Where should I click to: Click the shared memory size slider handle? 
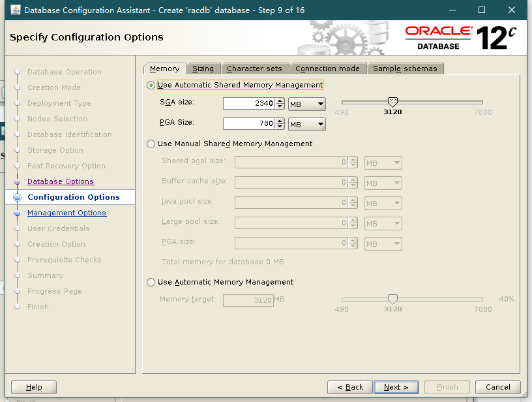392,102
